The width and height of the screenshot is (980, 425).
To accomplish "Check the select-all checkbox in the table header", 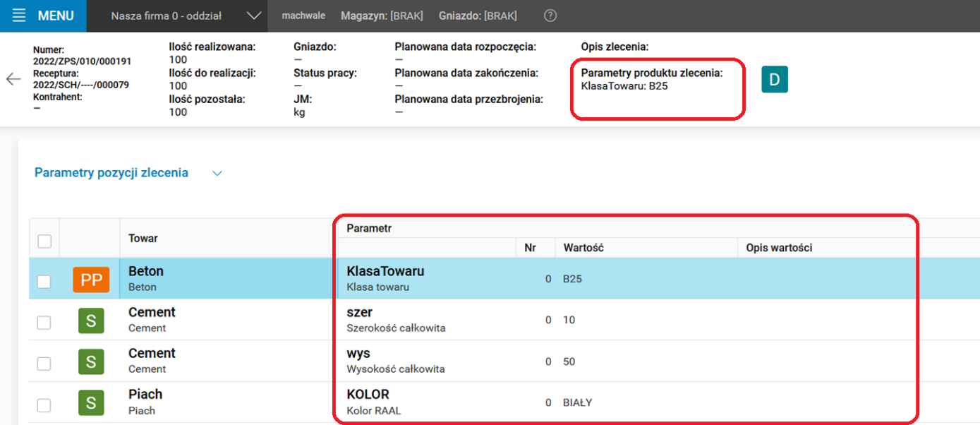I will click(x=44, y=240).
